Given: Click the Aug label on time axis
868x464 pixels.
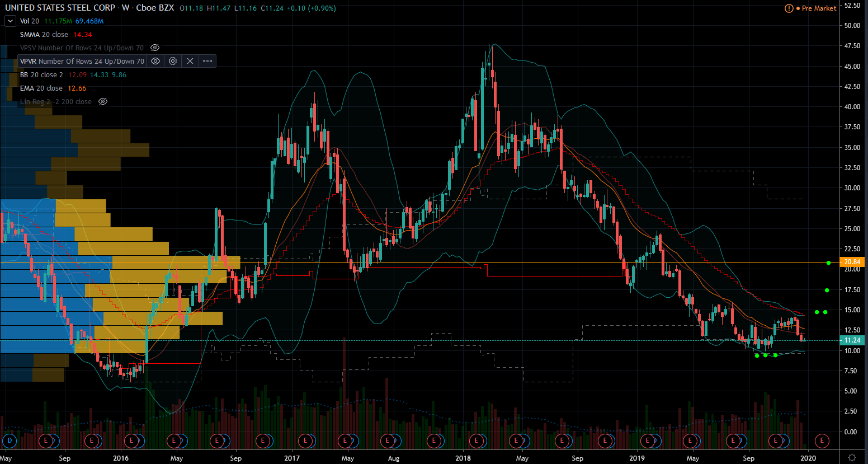Looking at the screenshot, I should click(394, 458).
